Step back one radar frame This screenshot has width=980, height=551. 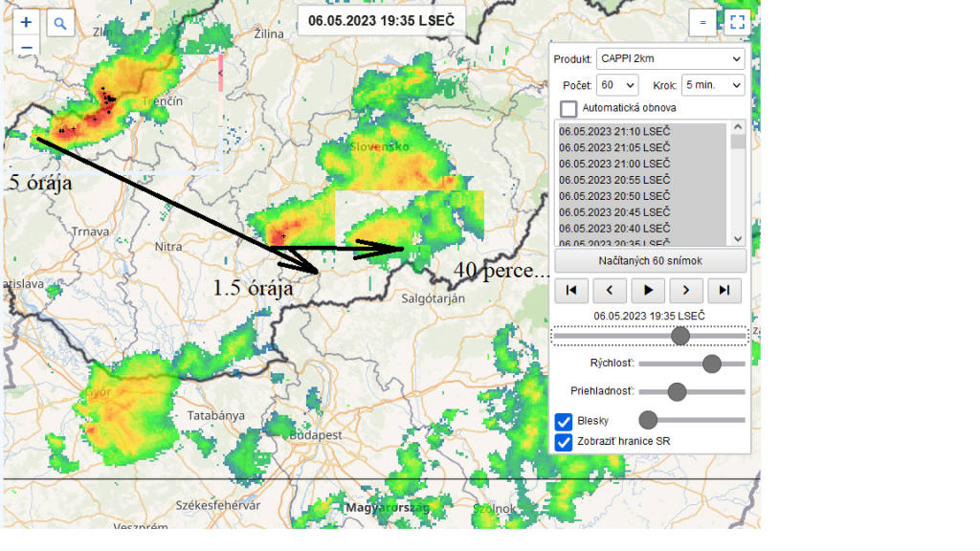click(x=610, y=289)
